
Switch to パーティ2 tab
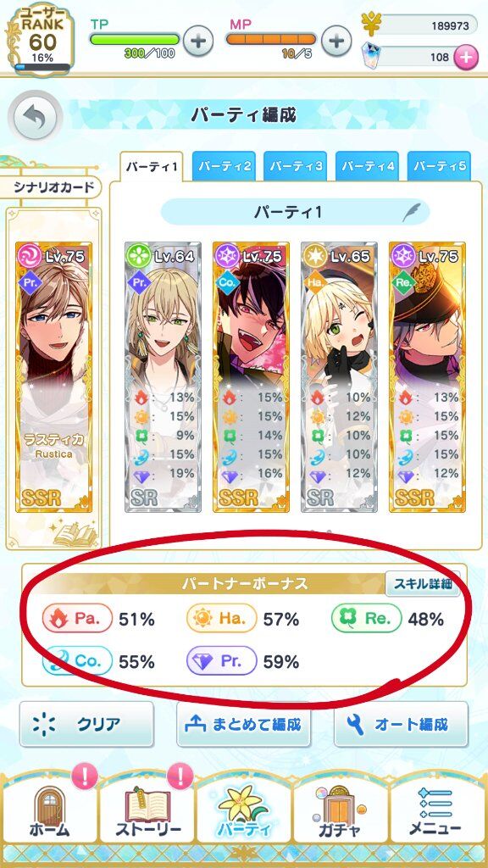click(x=224, y=165)
